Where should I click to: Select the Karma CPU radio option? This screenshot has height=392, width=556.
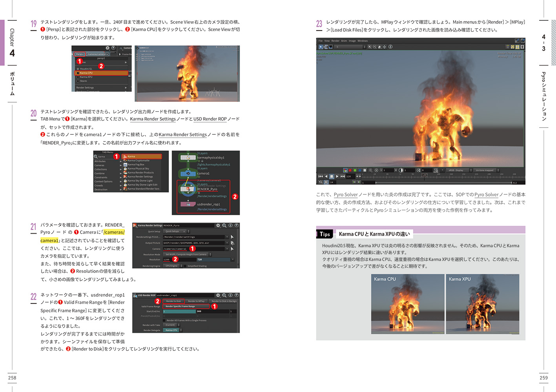coord(78,73)
